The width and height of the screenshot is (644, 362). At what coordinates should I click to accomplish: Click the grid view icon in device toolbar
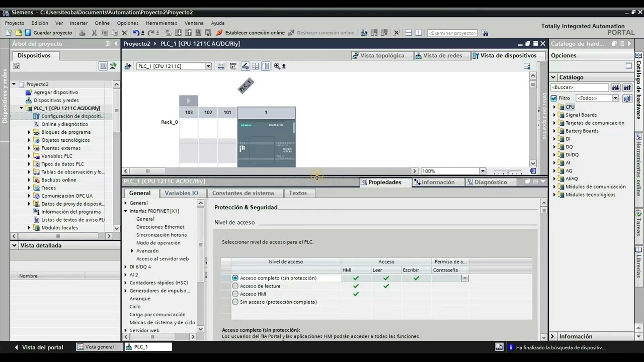click(x=256, y=66)
